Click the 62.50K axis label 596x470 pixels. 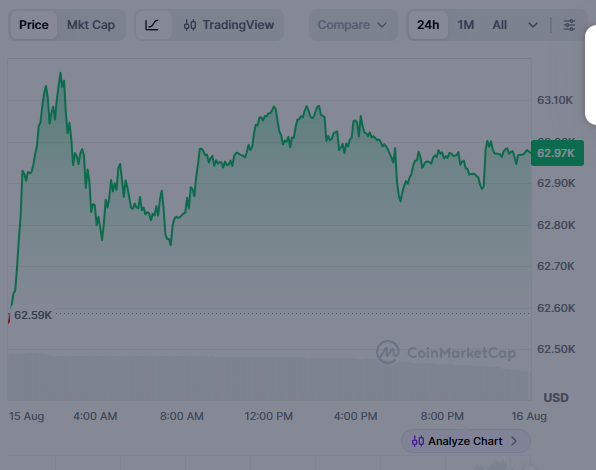(556, 349)
